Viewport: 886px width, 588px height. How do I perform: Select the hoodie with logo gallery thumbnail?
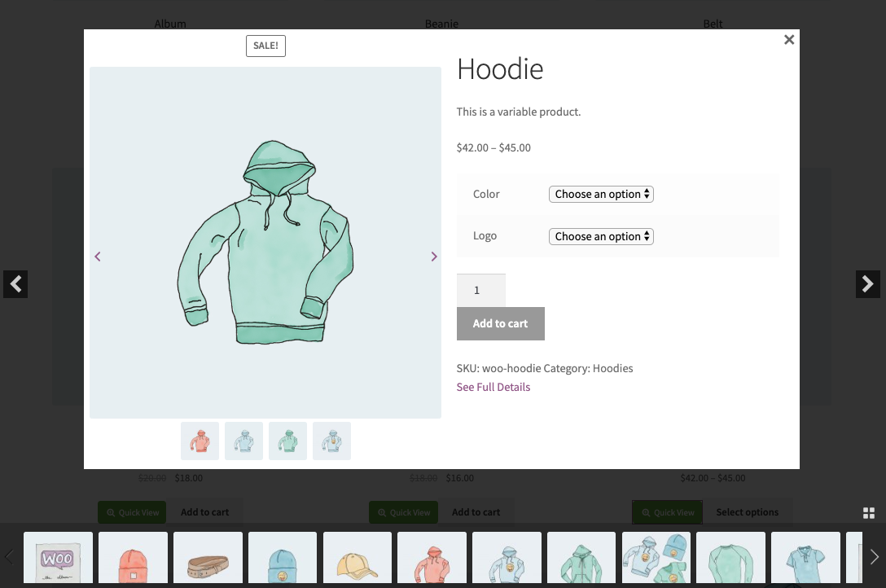(331, 441)
